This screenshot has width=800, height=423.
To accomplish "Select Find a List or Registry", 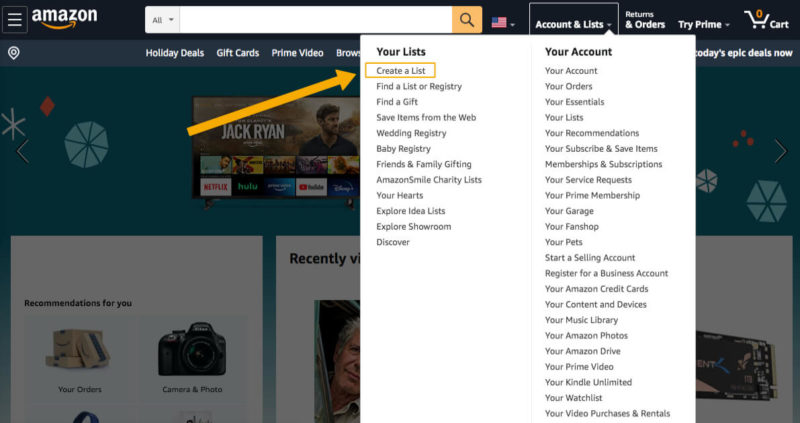I will pyautogui.click(x=419, y=87).
